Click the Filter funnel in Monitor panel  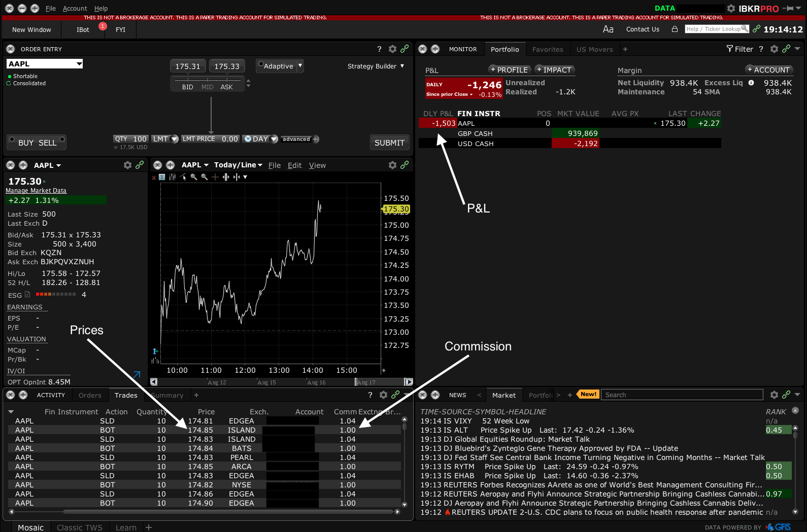(x=730, y=49)
